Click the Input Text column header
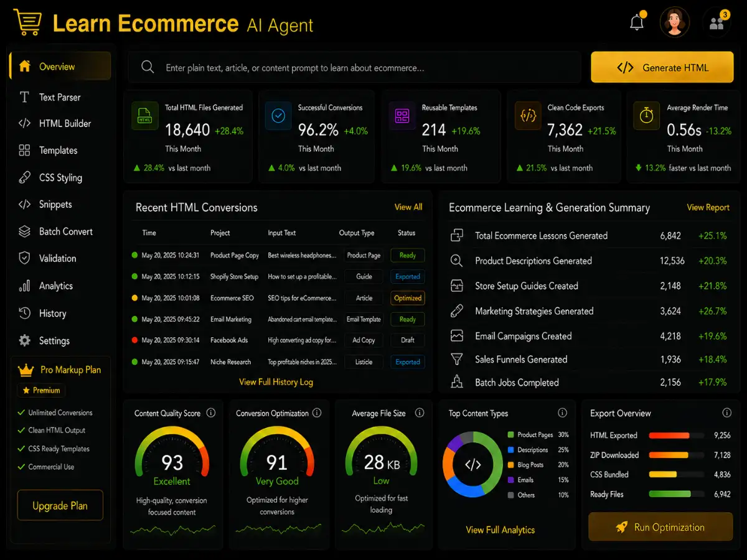The height and width of the screenshot is (560, 747). (282, 233)
